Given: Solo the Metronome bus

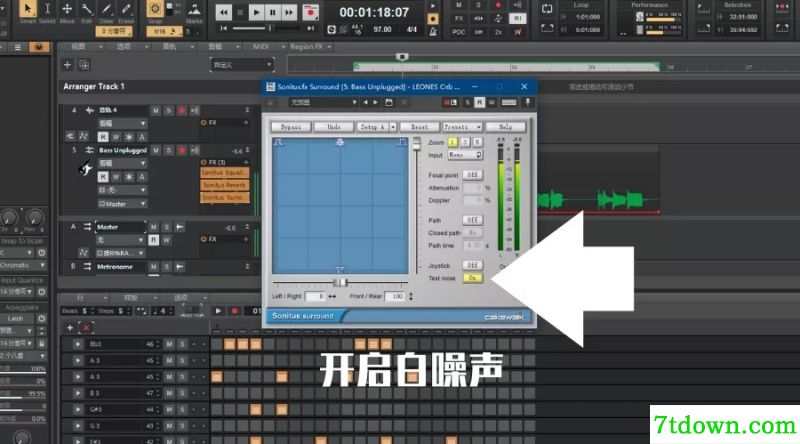Looking at the screenshot, I should (x=166, y=266).
